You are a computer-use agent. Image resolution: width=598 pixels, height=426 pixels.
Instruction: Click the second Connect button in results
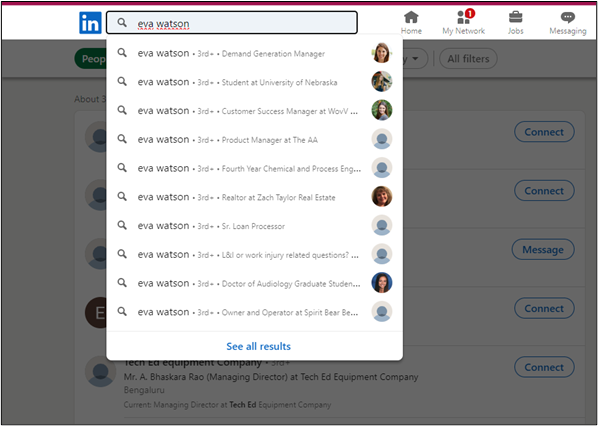[544, 191]
